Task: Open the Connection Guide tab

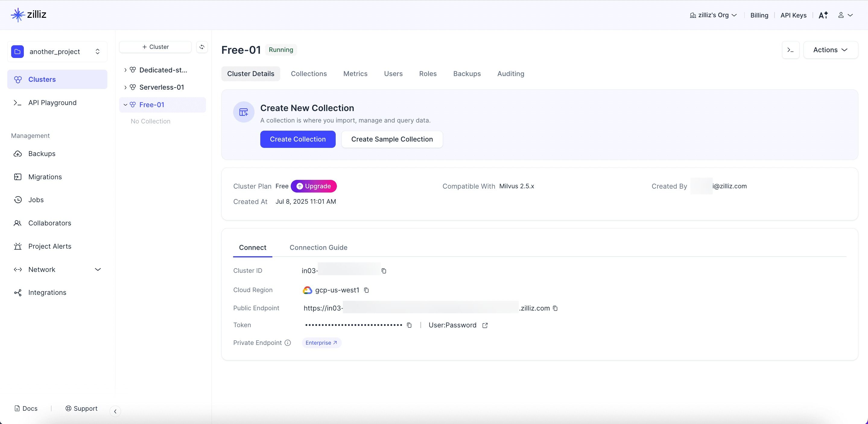Action: [x=318, y=247]
